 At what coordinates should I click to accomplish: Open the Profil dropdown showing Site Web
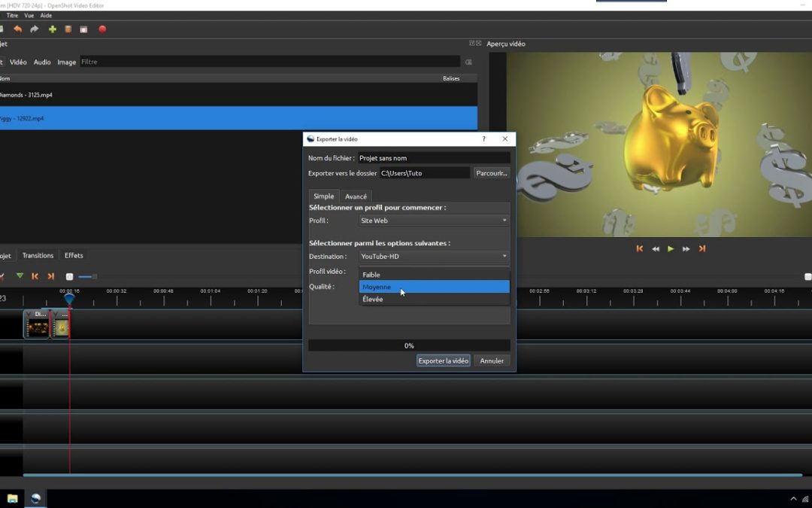[434, 221]
